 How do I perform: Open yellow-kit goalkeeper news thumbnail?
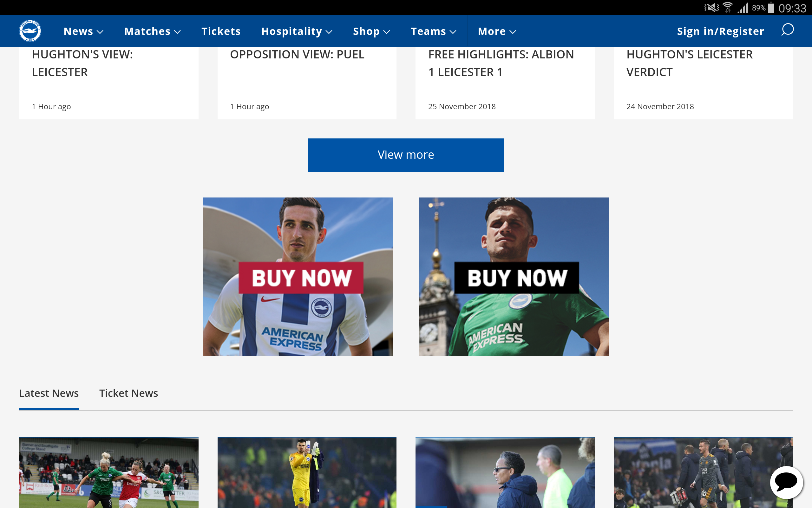307,472
